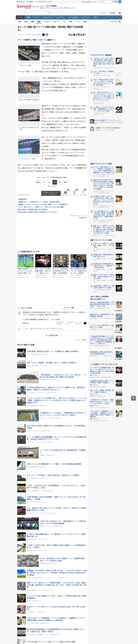Open トピックス一覧 link
Screen dimensions: 138x644
point(115,22)
